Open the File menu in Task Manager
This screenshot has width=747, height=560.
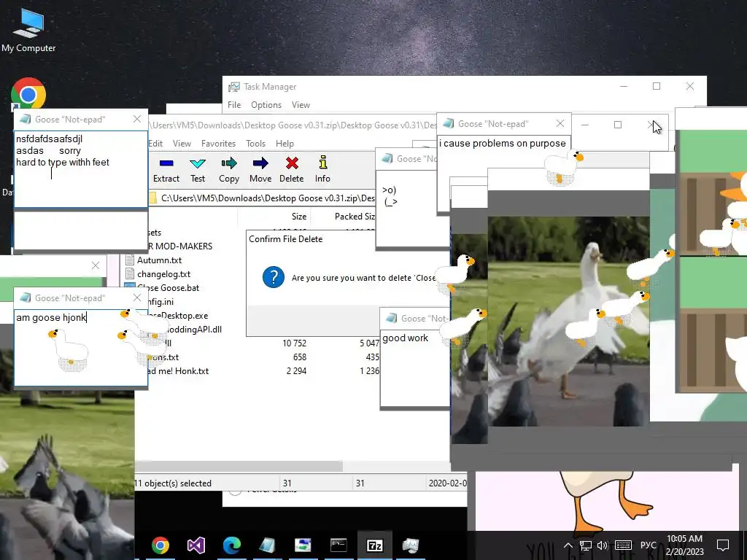234,105
